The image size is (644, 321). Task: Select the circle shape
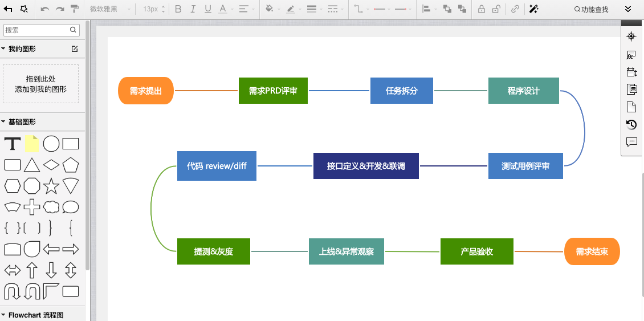pyautogui.click(x=51, y=144)
